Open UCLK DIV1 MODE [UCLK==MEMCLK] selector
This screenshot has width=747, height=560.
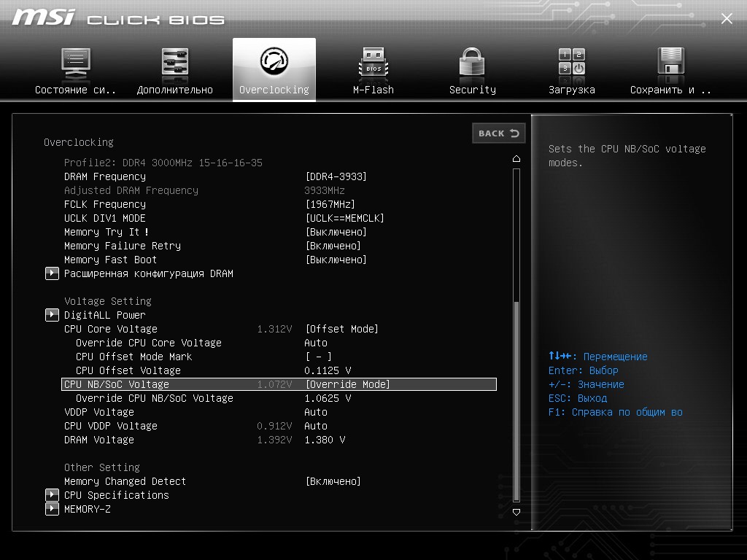(344, 218)
